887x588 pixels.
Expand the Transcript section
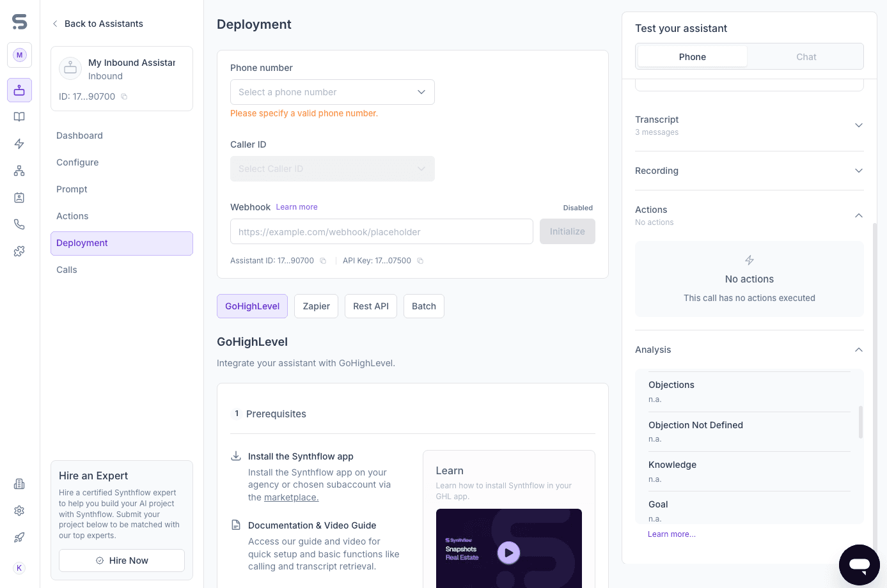pos(858,125)
